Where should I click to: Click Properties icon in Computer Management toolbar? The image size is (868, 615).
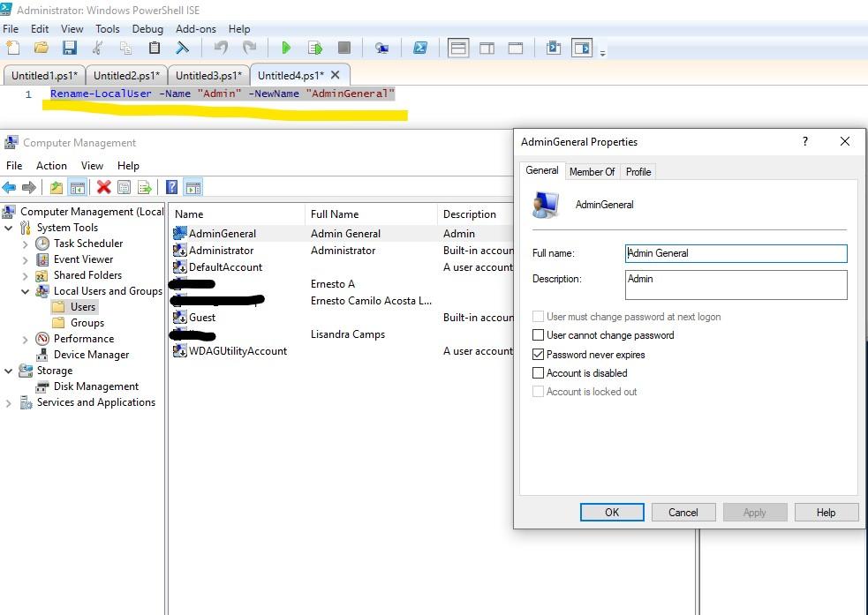tap(124, 187)
